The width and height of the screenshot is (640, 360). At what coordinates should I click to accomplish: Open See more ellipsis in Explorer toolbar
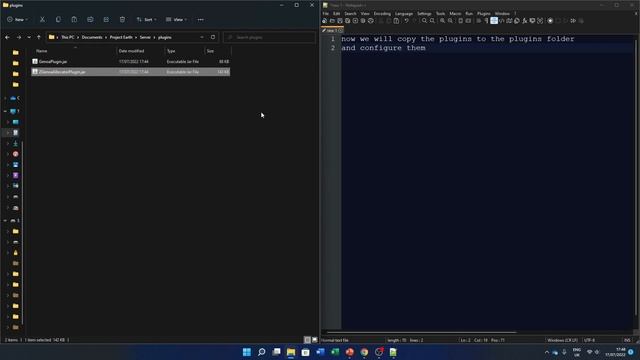(x=200, y=19)
